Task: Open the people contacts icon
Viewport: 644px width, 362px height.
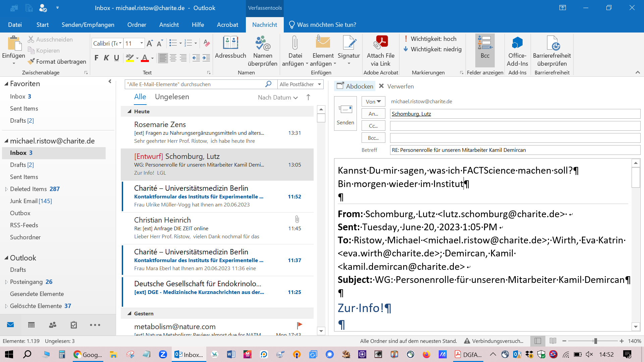Action: 53,325
